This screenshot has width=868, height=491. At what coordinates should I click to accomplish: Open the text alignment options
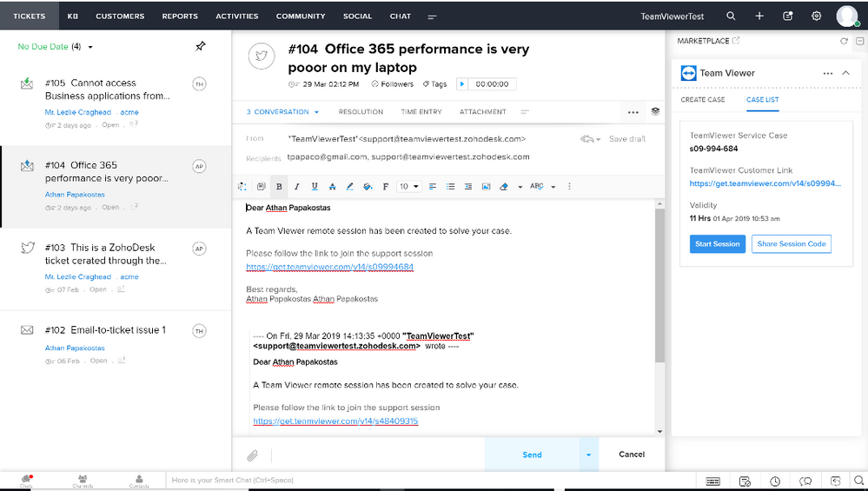point(433,187)
